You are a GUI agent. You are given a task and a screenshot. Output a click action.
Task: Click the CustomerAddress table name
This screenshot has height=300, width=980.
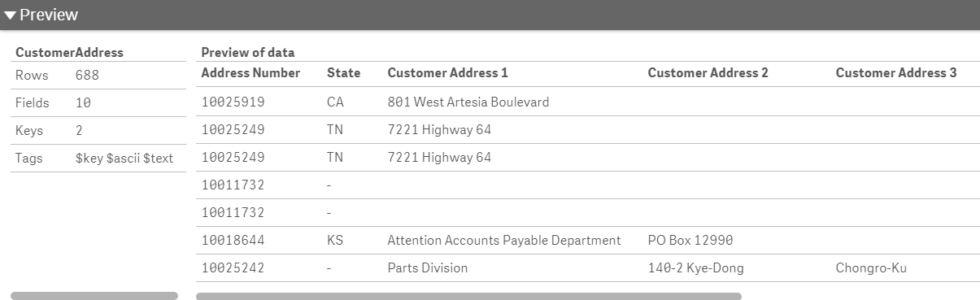(69, 52)
